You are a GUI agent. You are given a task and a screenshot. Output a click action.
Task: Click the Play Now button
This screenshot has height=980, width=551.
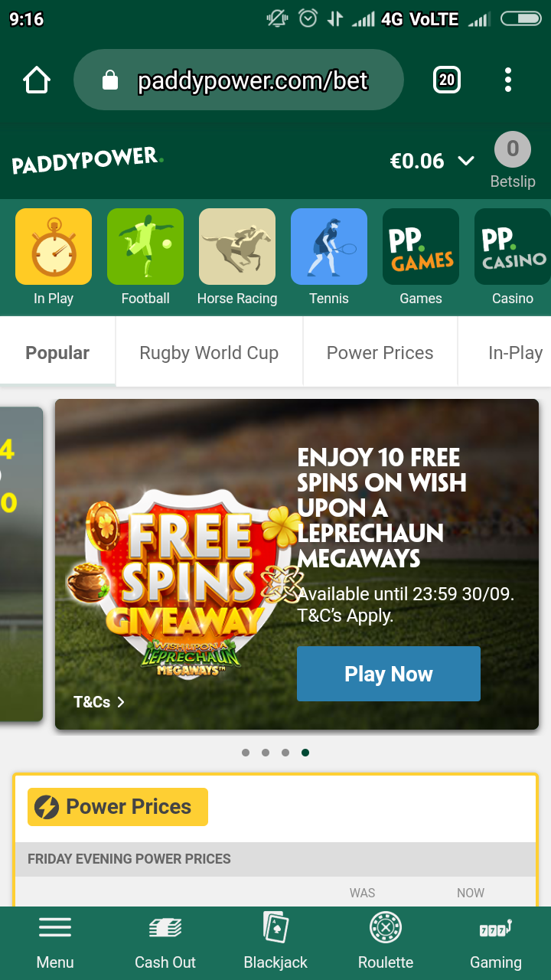389,674
